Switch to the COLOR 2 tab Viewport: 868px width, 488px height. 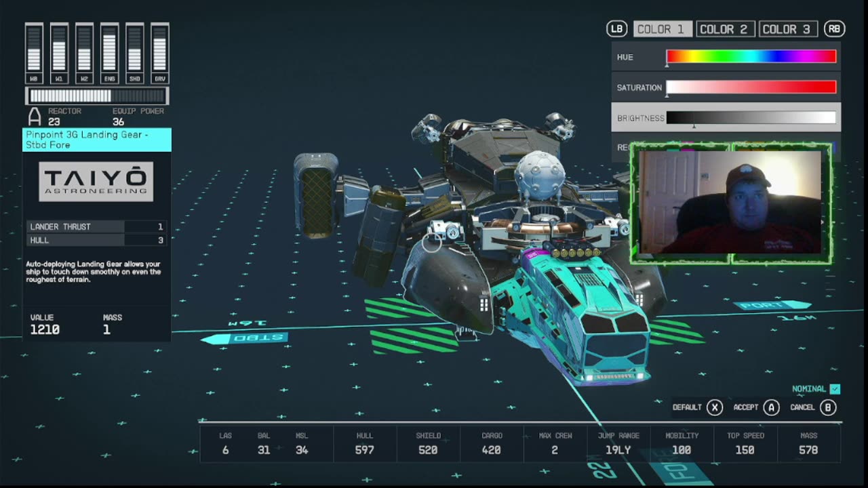pos(724,29)
